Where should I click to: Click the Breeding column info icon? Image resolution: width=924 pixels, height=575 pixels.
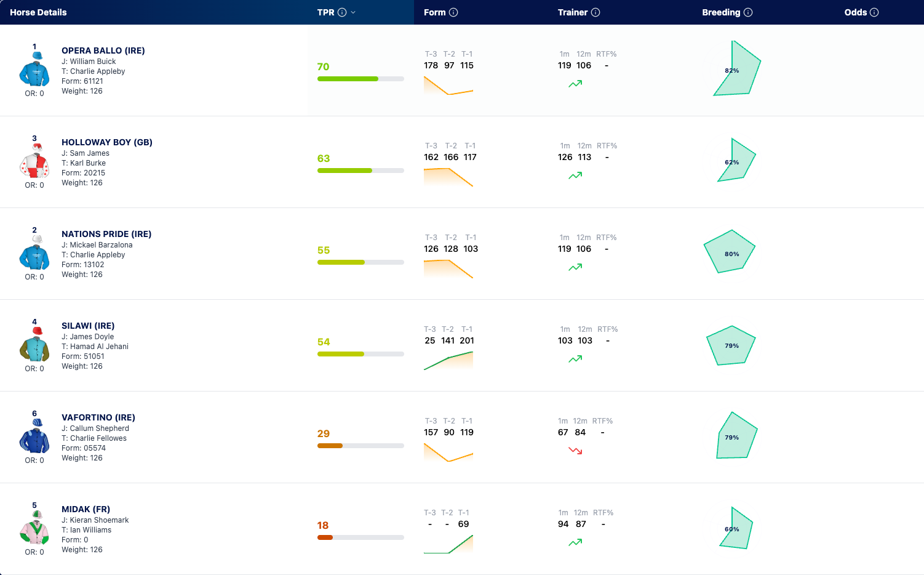click(748, 12)
